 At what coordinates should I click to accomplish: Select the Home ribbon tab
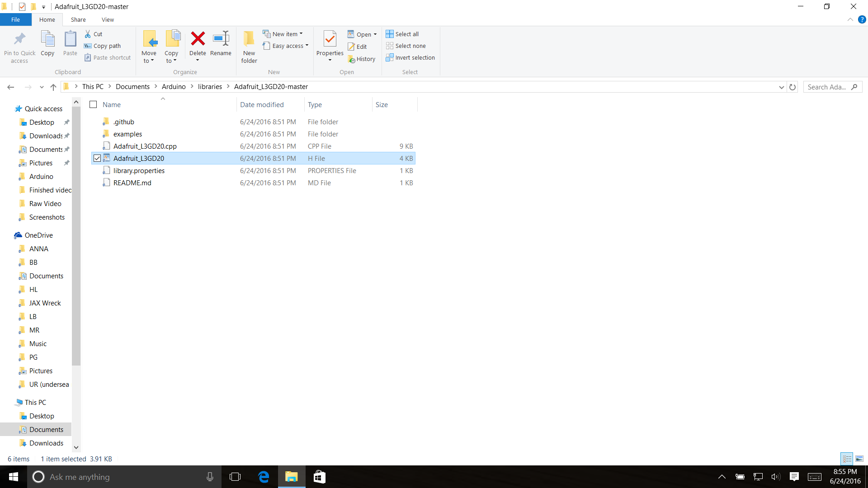click(47, 19)
